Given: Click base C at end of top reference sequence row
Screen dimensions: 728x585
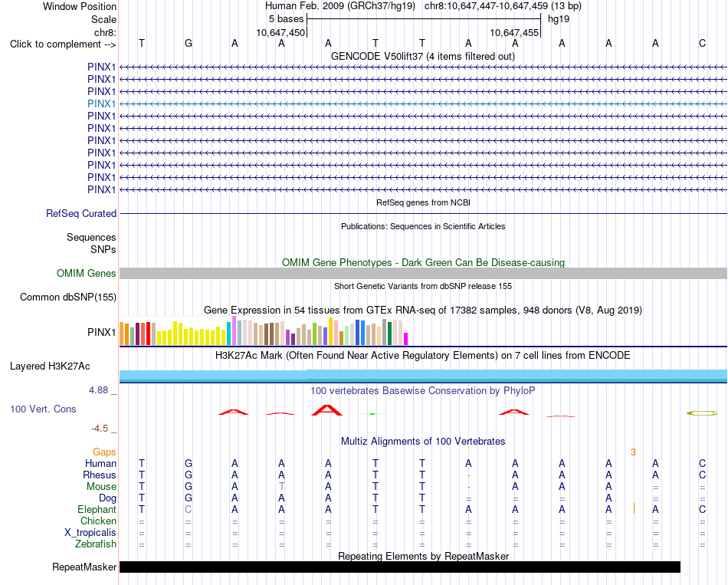Looking at the screenshot, I should click(702, 43).
